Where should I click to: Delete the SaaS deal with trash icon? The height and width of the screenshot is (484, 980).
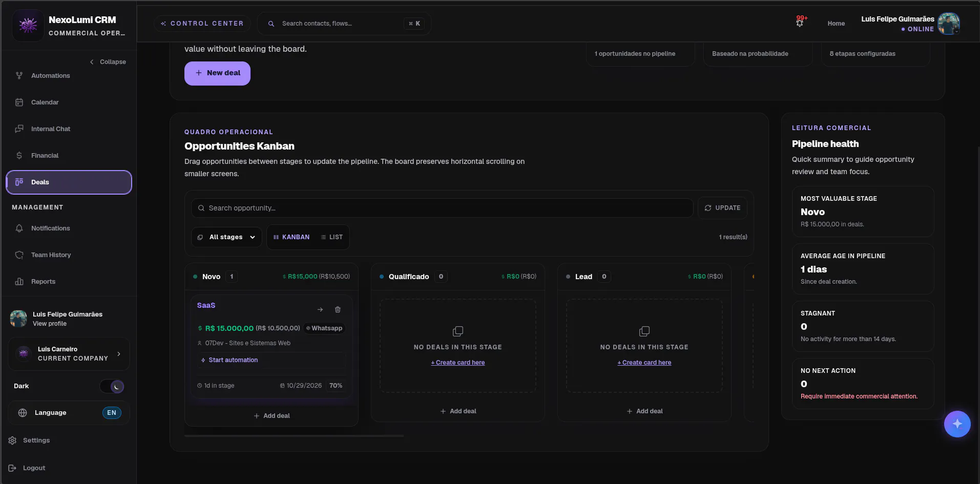[338, 309]
